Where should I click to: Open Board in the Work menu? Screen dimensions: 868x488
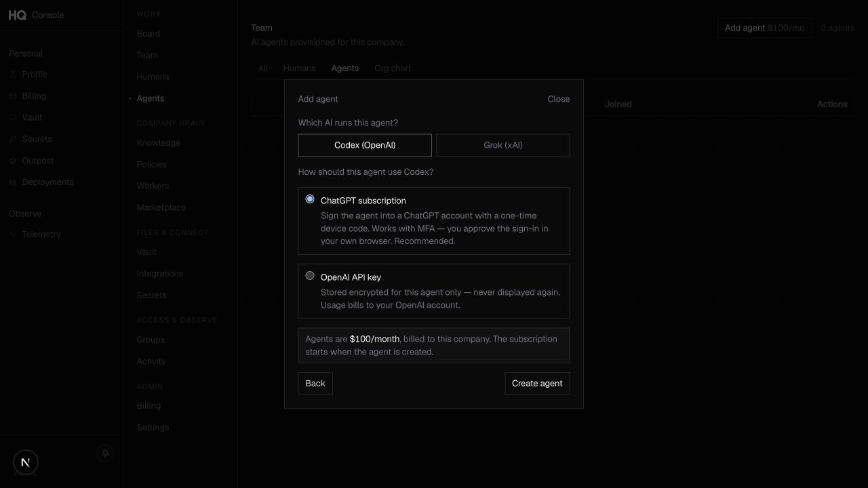tap(149, 34)
